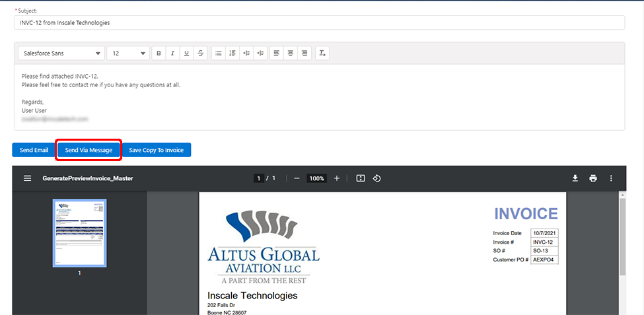Click the PDF page number field
Screen dimensions: 644x315
click(259, 178)
